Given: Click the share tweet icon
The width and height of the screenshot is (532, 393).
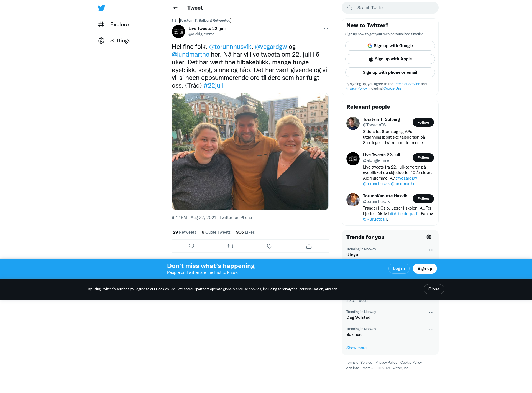Looking at the screenshot, I should (x=309, y=246).
